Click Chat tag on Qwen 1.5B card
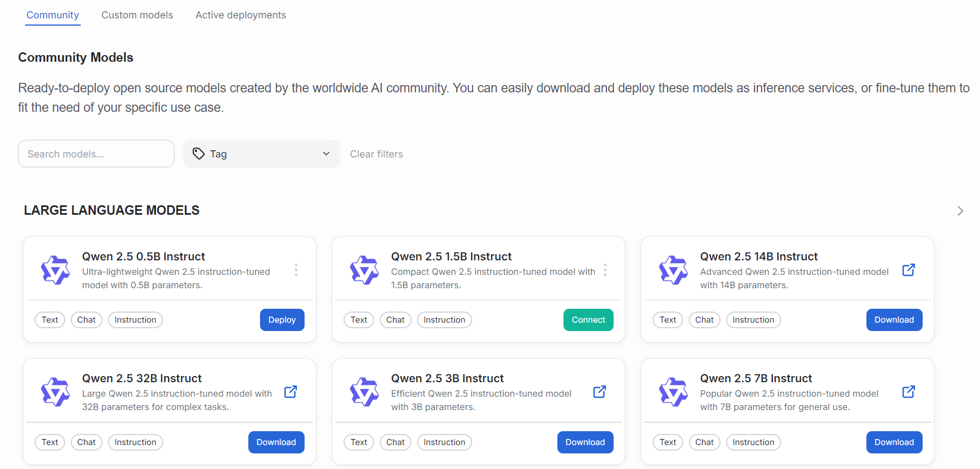The height and width of the screenshot is (469, 980). (x=395, y=320)
